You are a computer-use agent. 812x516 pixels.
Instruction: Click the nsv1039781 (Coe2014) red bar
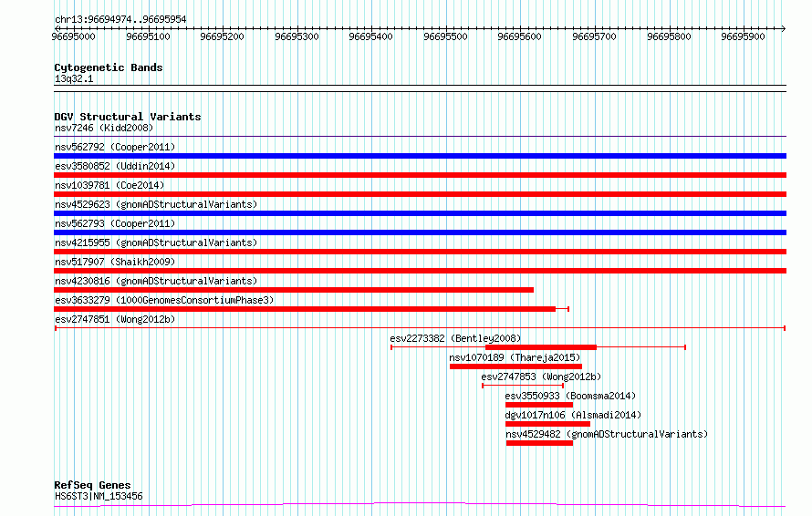click(420, 194)
